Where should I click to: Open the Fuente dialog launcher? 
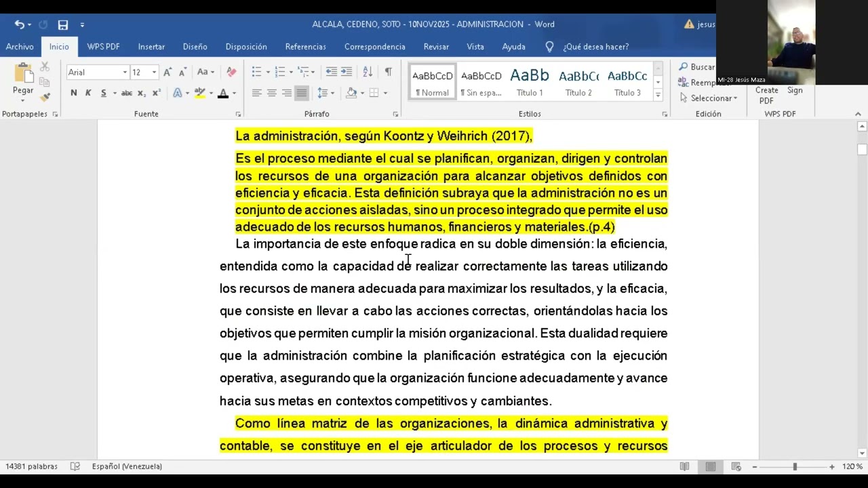tap(238, 115)
